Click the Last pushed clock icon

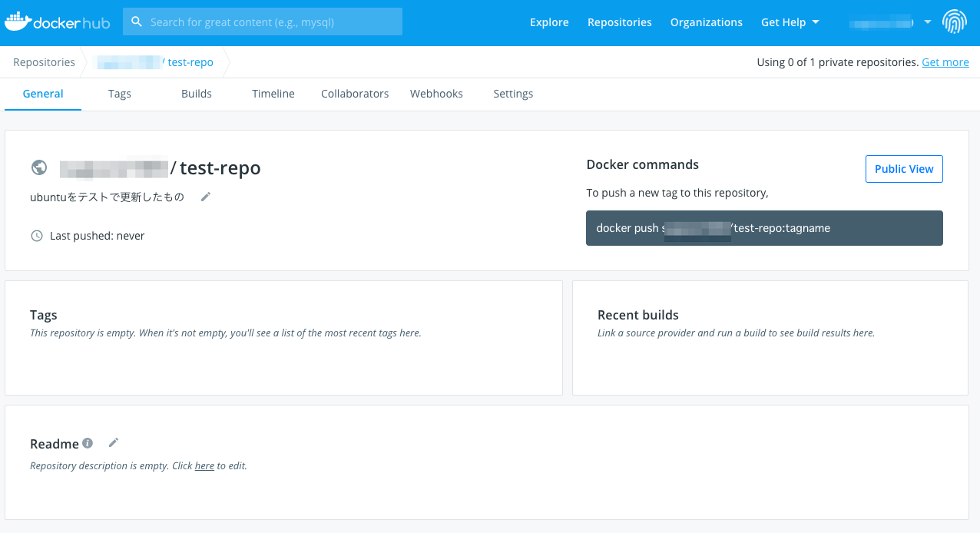tap(37, 236)
